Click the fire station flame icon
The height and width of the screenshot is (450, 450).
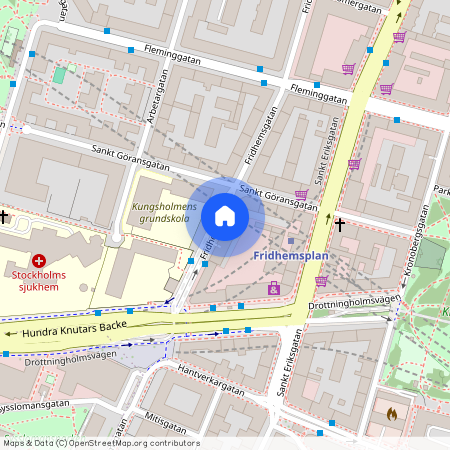click(392, 414)
